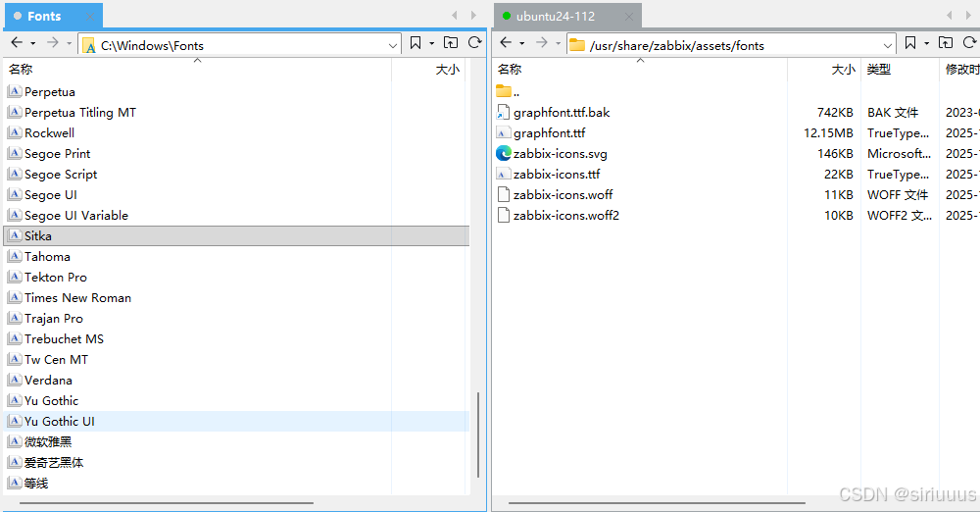Select the Trebuchet MS font
Screen dimensions: 980x512
[x=64, y=339]
